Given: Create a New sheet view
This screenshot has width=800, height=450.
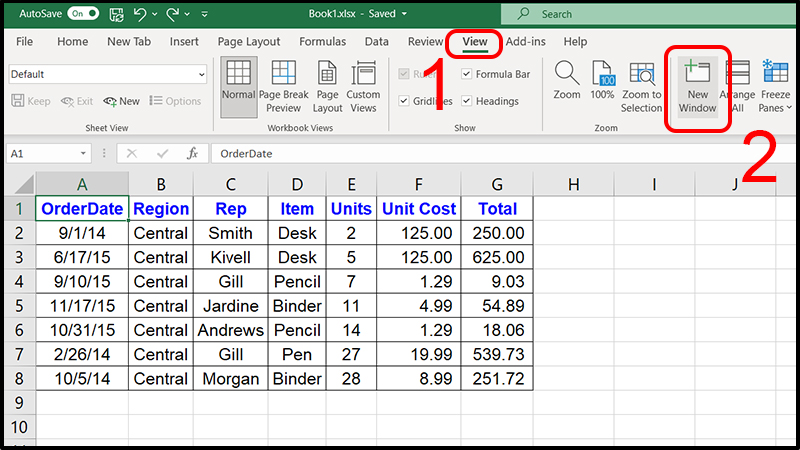Looking at the screenshot, I should tap(121, 101).
